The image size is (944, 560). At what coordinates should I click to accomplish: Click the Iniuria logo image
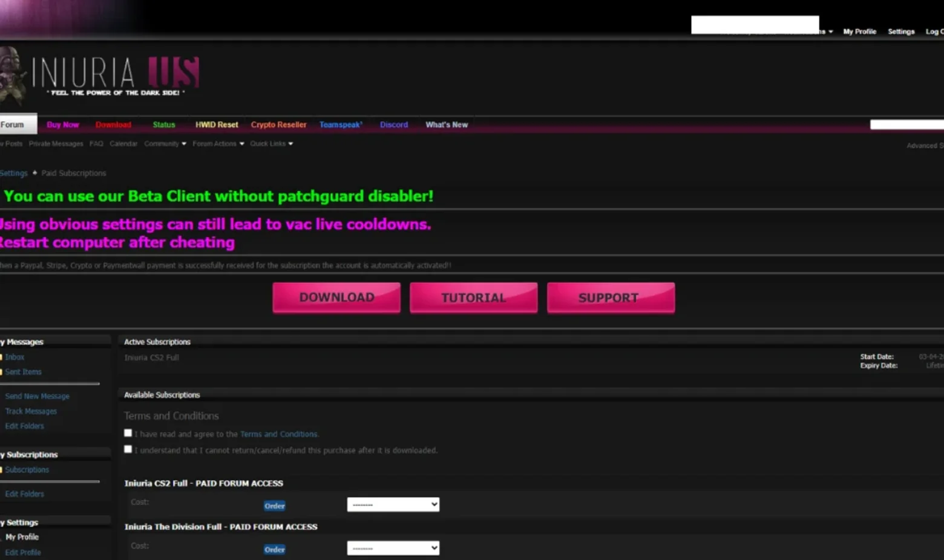100,76
